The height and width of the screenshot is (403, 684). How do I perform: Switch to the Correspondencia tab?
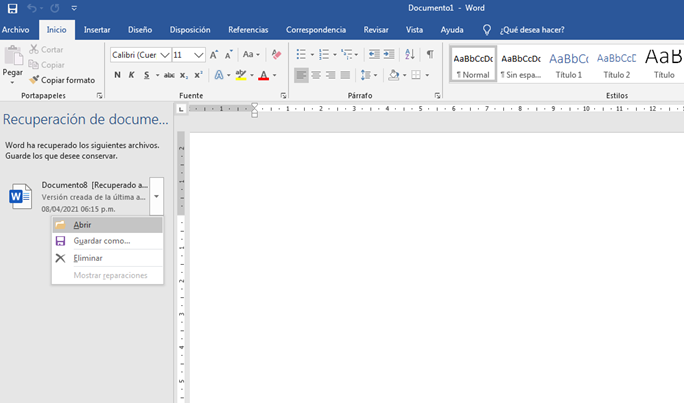316,30
